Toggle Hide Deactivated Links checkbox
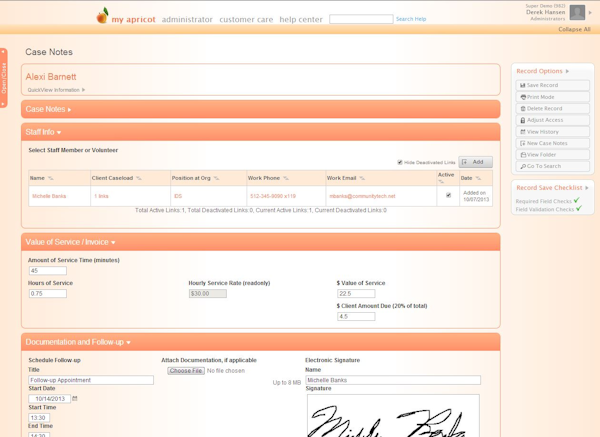The height and width of the screenshot is (437, 600). click(400, 162)
